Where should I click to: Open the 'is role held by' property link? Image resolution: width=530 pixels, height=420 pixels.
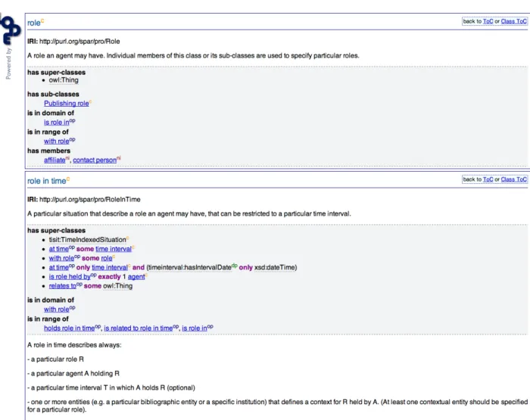point(70,277)
